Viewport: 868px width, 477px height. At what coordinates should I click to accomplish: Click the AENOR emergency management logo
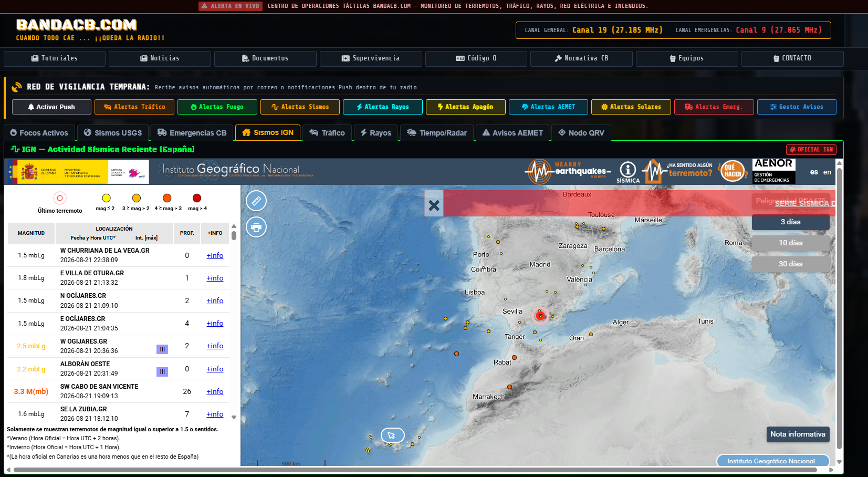(774, 171)
